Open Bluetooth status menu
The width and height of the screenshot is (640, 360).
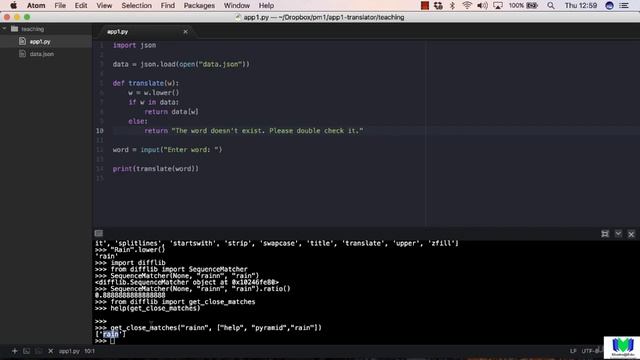tap(452, 5)
